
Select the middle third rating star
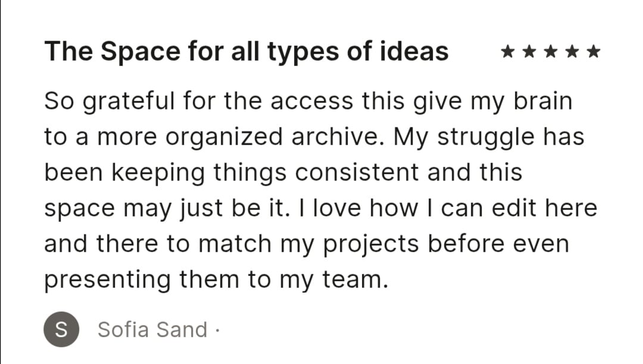coord(551,52)
